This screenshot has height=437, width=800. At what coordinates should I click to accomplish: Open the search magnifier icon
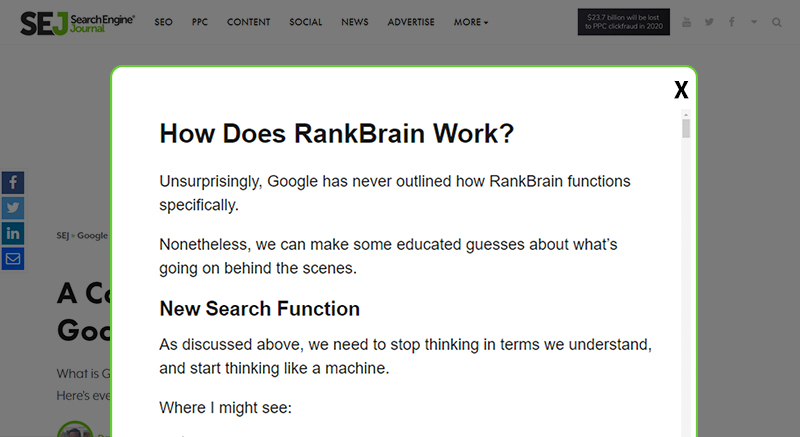tap(777, 22)
